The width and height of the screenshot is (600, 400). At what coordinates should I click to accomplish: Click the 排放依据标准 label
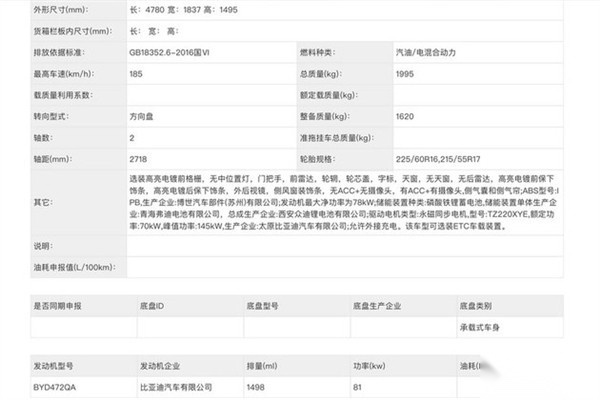coord(59,52)
